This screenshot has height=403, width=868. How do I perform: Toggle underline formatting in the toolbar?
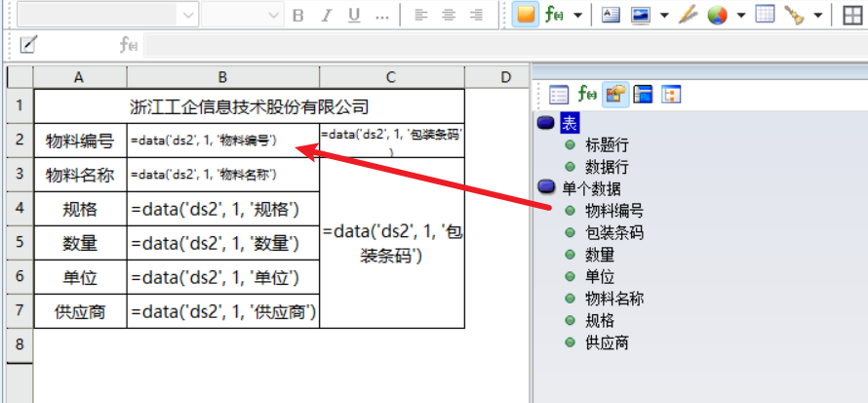point(354,16)
